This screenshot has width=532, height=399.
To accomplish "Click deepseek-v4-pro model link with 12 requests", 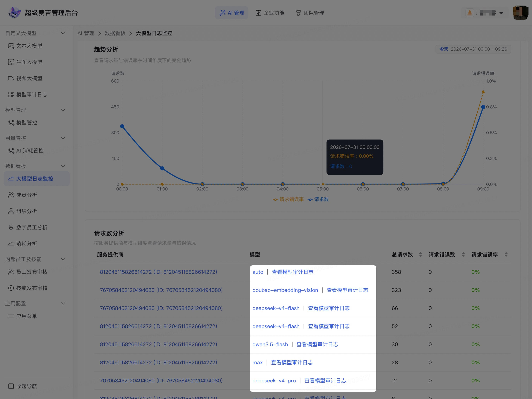I will coord(274,381).
